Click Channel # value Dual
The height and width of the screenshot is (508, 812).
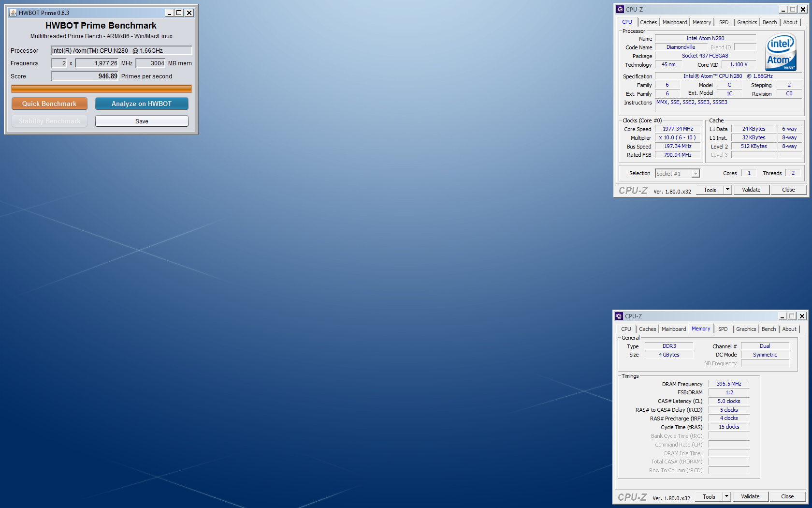point(765,346)
